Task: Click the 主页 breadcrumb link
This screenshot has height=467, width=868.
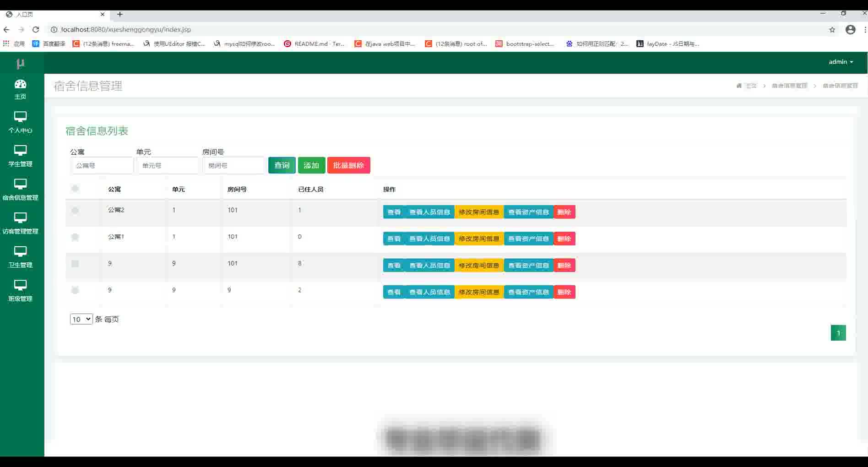Action: tap(751, 86)
